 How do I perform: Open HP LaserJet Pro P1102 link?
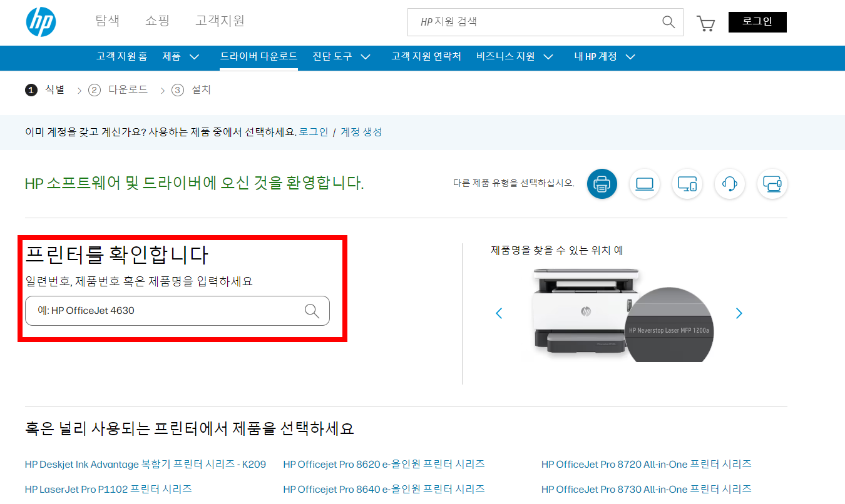click(x=108, y=489)
